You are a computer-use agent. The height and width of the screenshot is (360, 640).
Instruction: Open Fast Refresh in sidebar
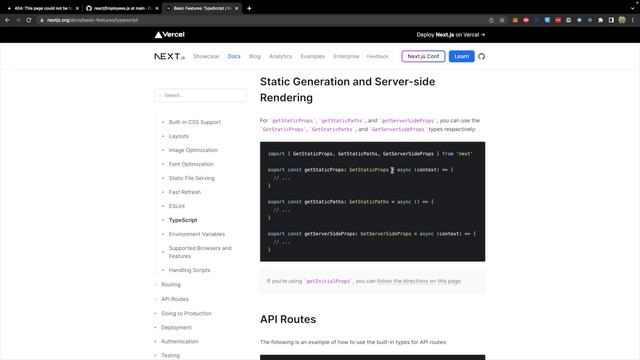click(184, 192)
